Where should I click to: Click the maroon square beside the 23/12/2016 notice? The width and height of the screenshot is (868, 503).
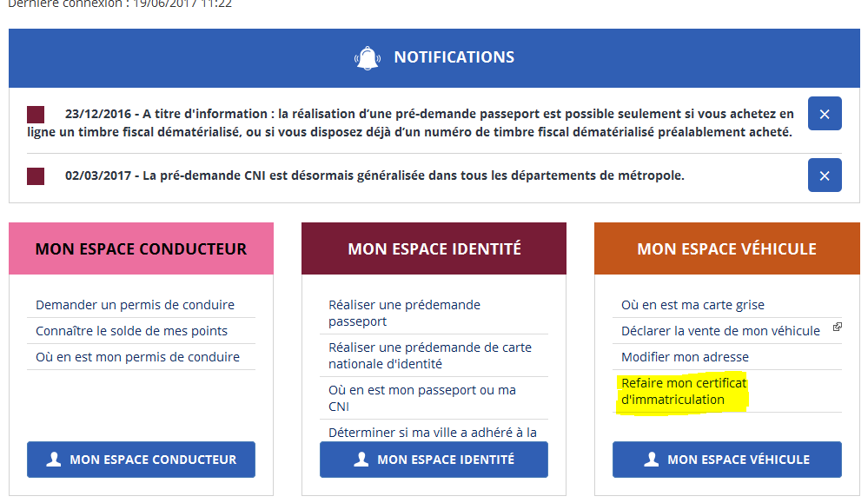pyautogui.click(x=36, y=115)
